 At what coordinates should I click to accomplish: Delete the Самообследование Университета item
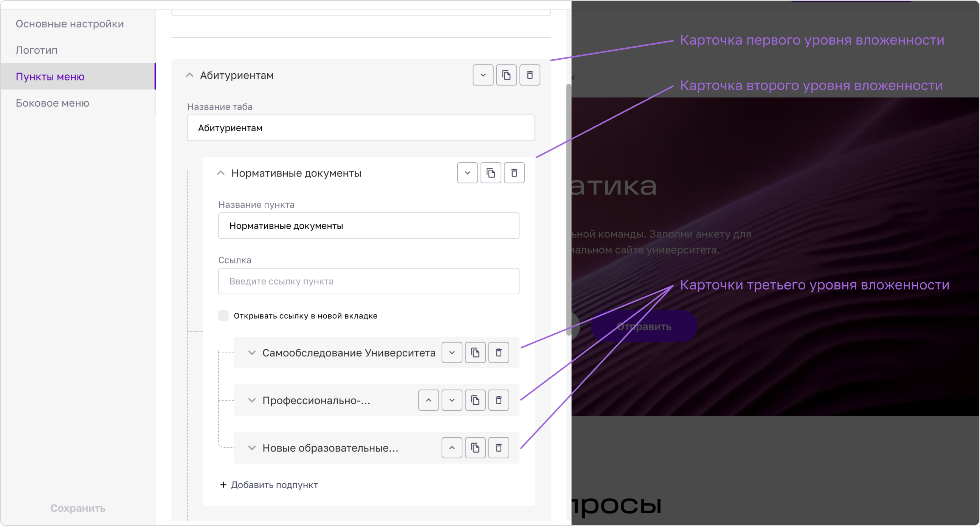click(498, 353)
